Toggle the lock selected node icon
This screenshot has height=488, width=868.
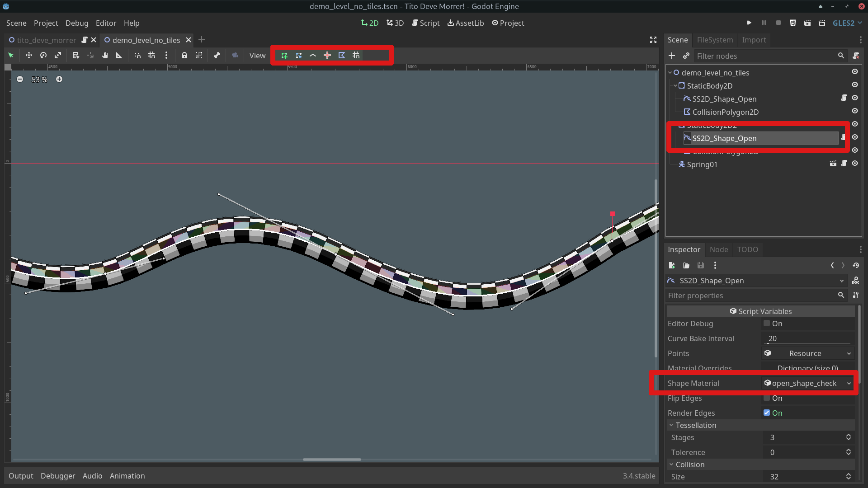click(x=184, y=55)
